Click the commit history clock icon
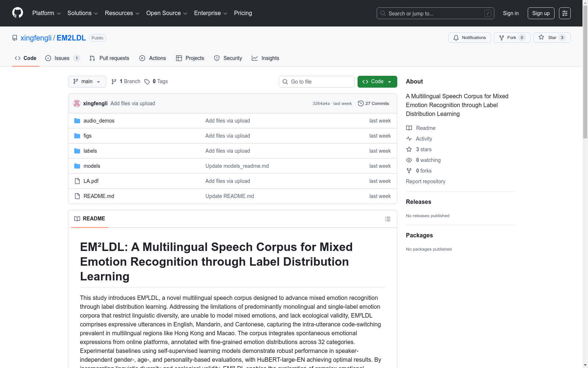Viewport: 588px width, 368px height. tap(361, 103)
